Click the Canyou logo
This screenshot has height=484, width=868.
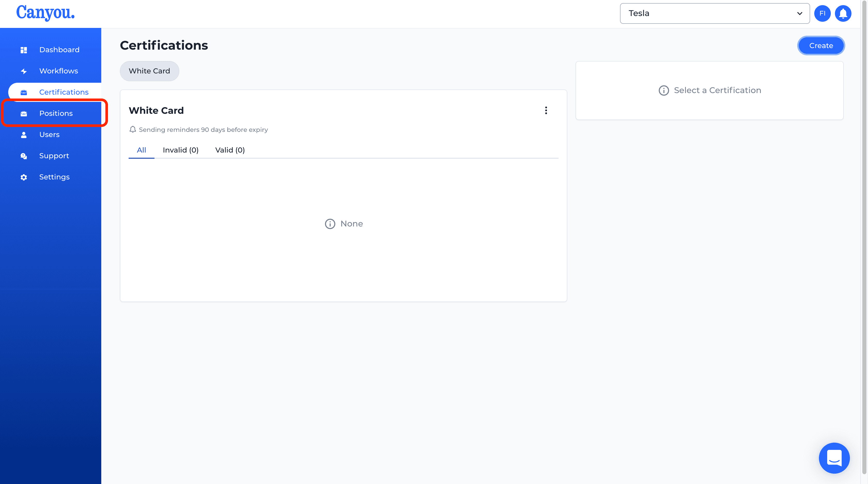pyautogui.click(x=45, y=13)
